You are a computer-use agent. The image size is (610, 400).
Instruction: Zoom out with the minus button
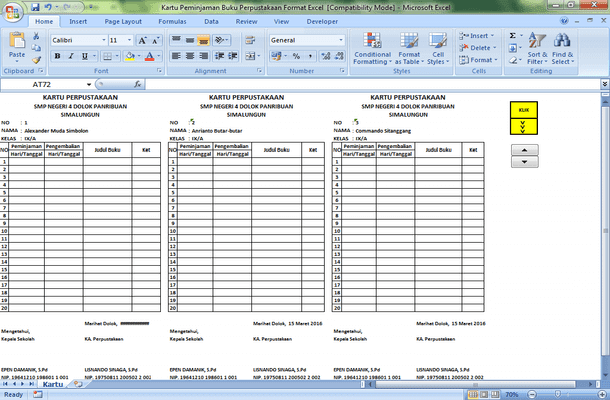click(x=532, y=395)
